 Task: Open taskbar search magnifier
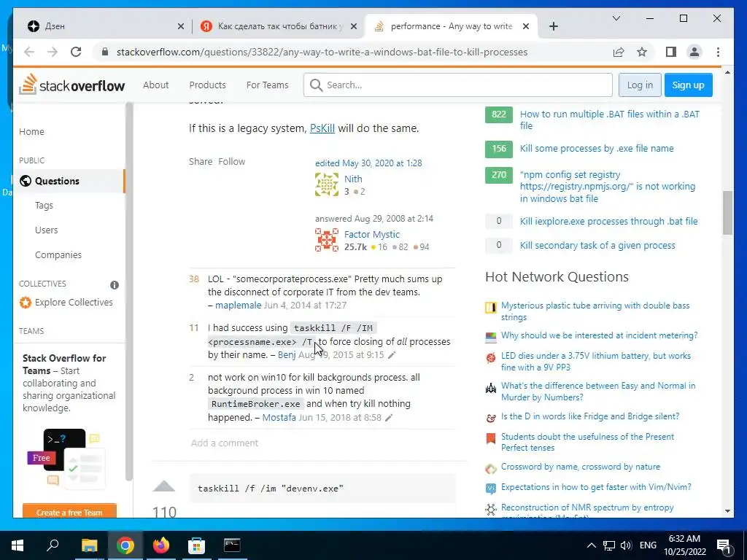(53, 545)
